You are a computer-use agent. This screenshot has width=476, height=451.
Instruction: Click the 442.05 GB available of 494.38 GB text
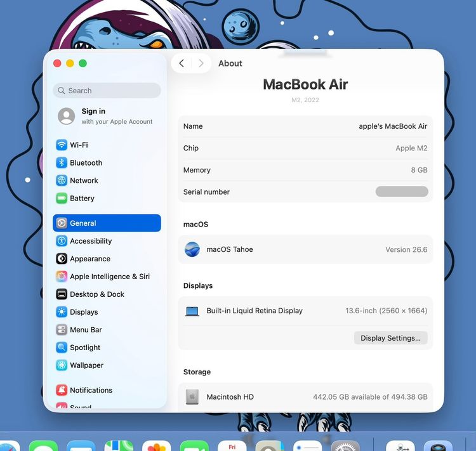(x=370, y=397)
